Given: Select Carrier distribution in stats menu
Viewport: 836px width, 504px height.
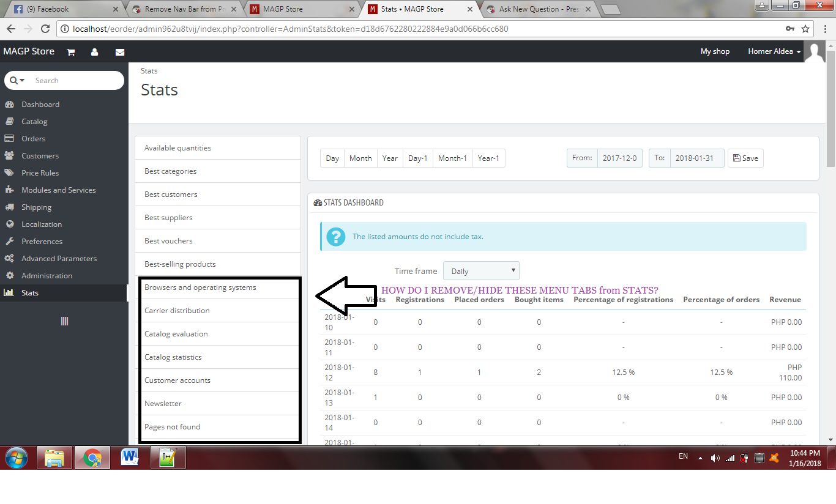Looking at the screenshot, I should pos(218,311).
